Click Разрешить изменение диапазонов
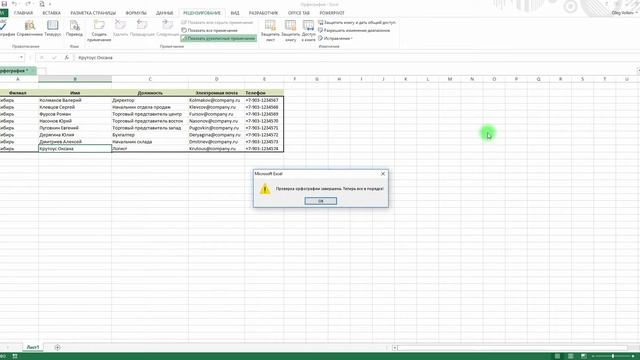640x360 pixels. [354, 30]
